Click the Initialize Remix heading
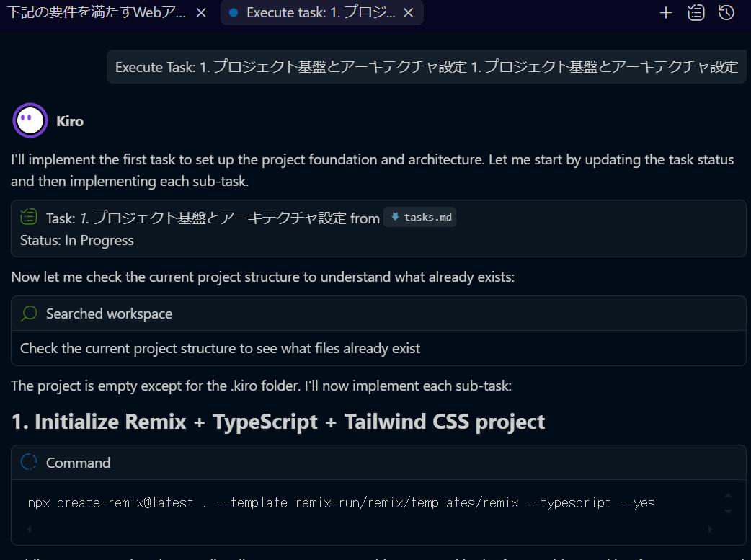 point(277,422)
